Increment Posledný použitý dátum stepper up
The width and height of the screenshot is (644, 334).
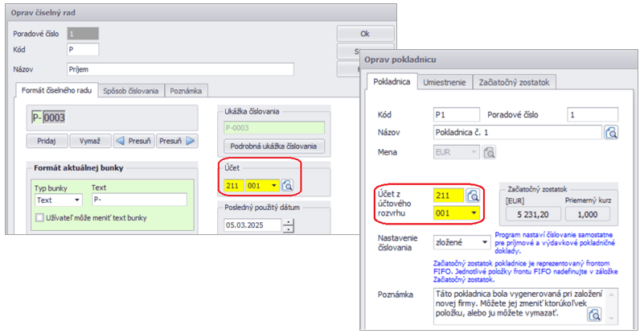[289, 221]
